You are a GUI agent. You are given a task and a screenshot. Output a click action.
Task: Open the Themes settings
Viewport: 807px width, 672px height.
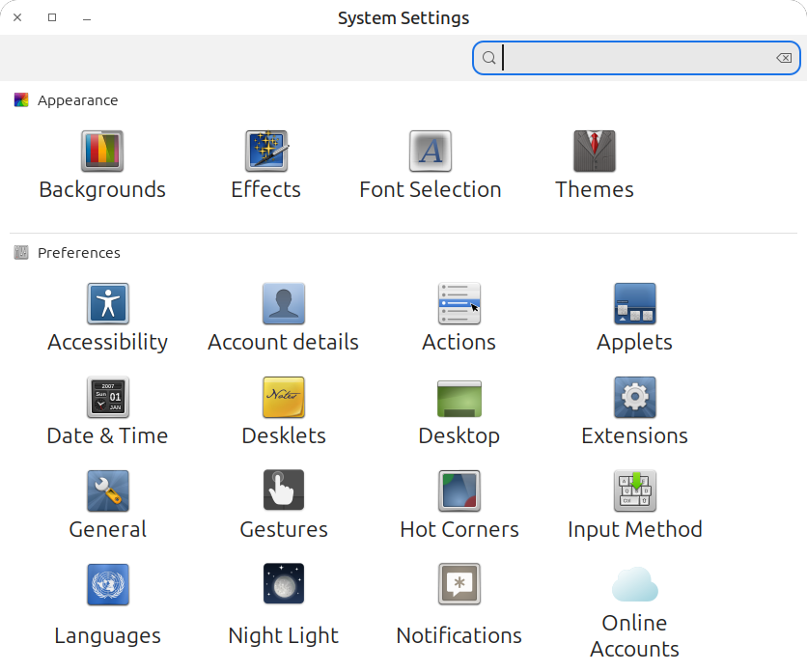[595, 153]
